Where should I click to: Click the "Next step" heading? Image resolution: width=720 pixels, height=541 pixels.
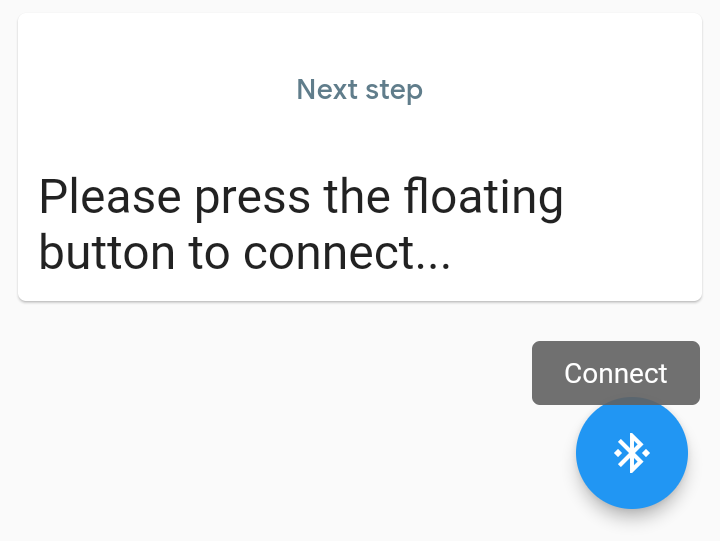point(360,89)
